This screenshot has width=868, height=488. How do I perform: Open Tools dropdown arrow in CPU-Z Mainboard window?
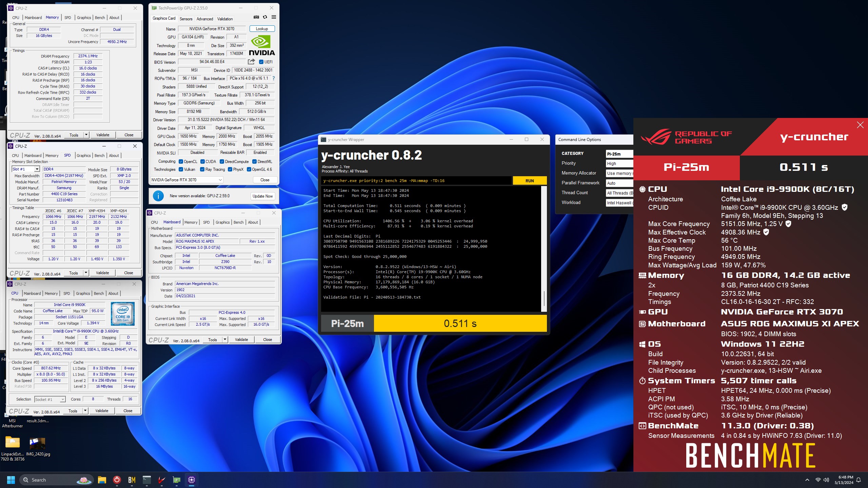[x=225, y=340]
